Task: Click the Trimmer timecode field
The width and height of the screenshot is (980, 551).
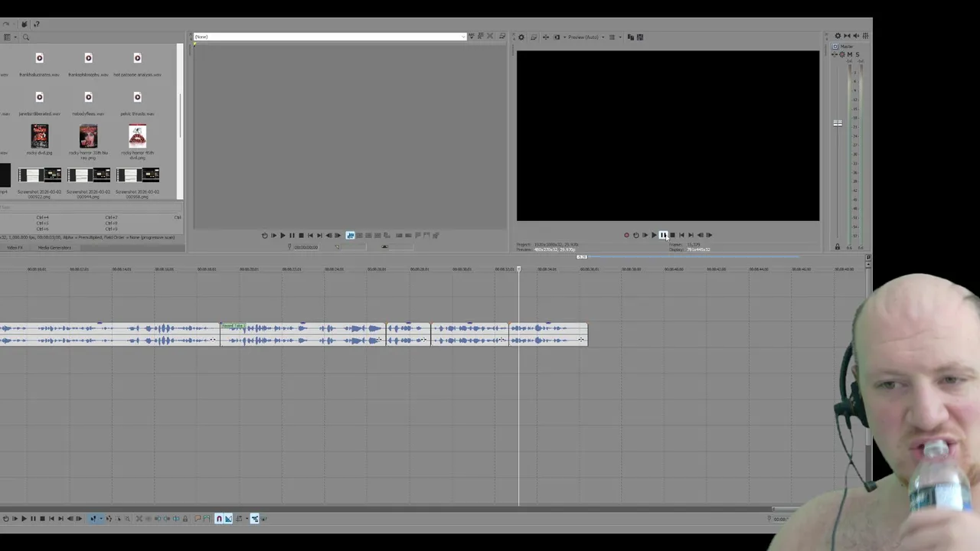Action: [x=306, y=246]
